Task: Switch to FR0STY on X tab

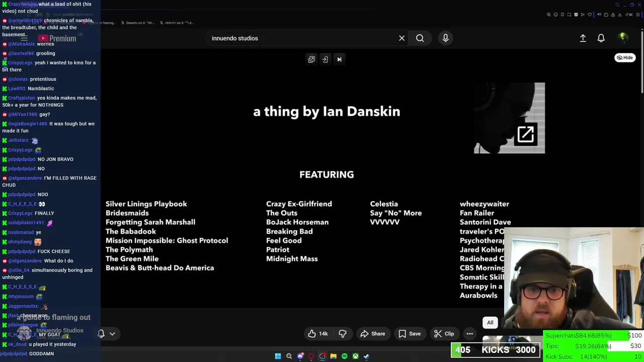Action: click(x=176, y=23)
